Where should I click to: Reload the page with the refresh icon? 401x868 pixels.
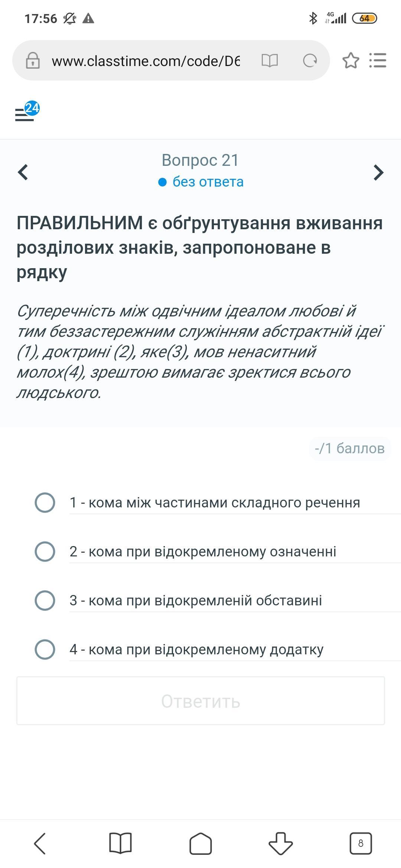(x=310, y=60)
